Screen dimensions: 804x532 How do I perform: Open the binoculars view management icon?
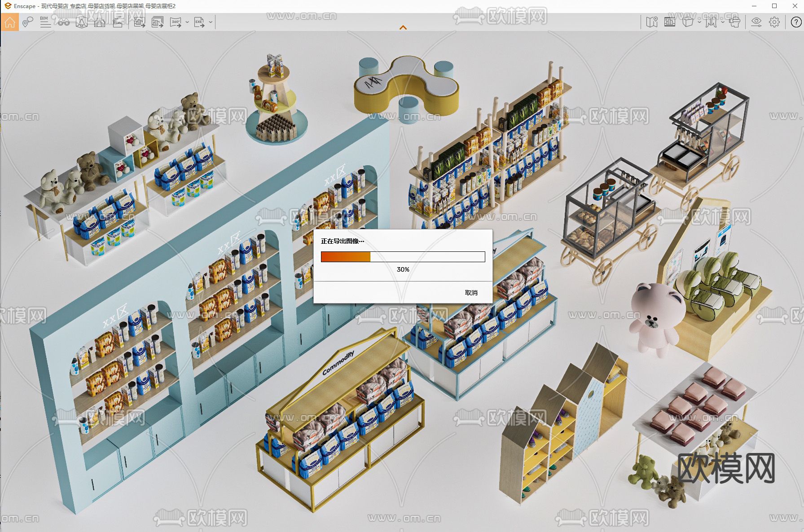[x=63, y=22]
